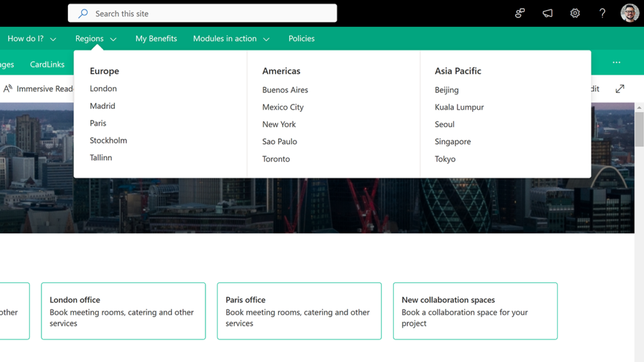Viewport: 644px width, 362px height.
Task: Switch to the CardLinks tab
Action: tap(47, 63)
